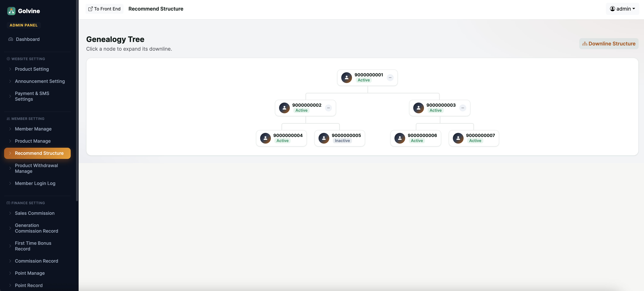Open Dashboard from the sidebar
This screenshot has width=644, height=291.
[x=37, y=39]
